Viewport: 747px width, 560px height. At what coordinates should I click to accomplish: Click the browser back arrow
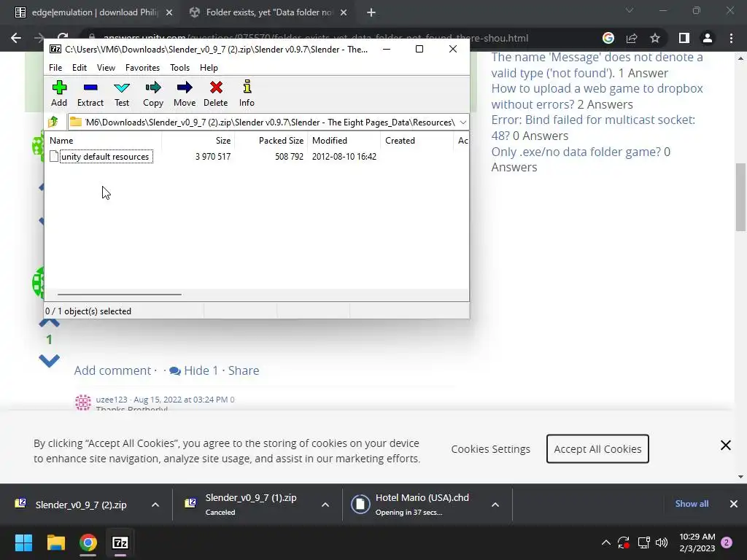(x=16, y=38)
